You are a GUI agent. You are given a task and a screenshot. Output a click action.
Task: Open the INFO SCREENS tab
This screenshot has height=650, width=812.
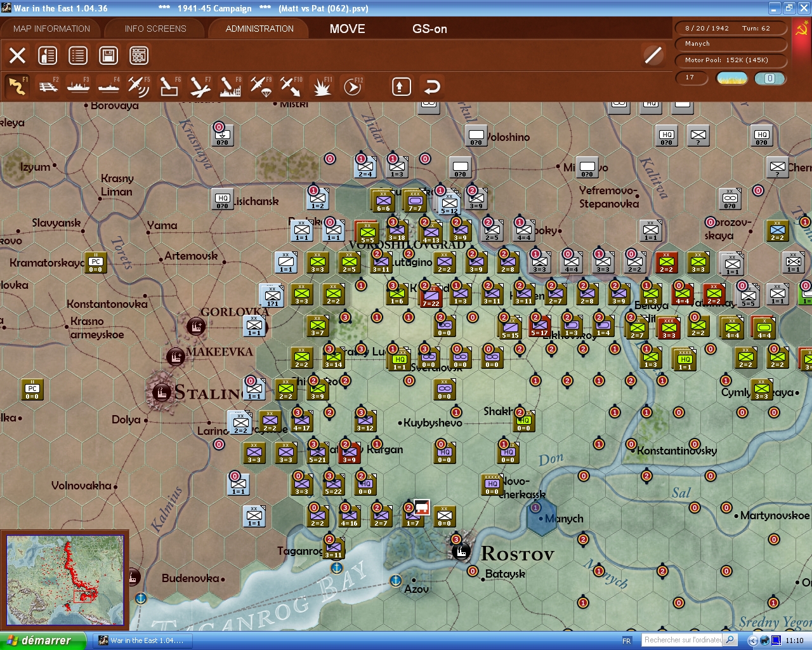pyautogui.click(x=155, y=29)
